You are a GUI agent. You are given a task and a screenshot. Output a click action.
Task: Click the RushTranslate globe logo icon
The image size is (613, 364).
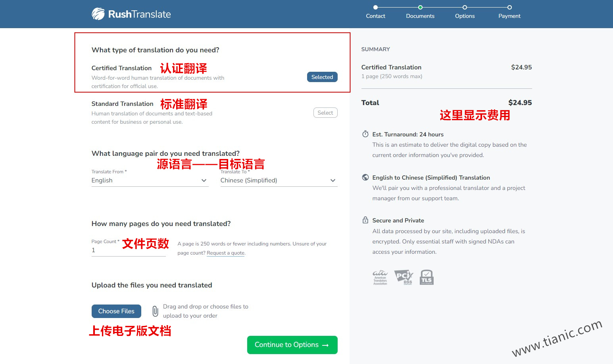tap(98, 14)
